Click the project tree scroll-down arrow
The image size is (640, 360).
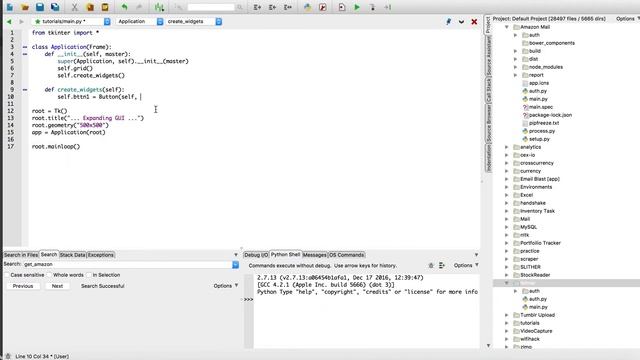(x=489, y=346)
